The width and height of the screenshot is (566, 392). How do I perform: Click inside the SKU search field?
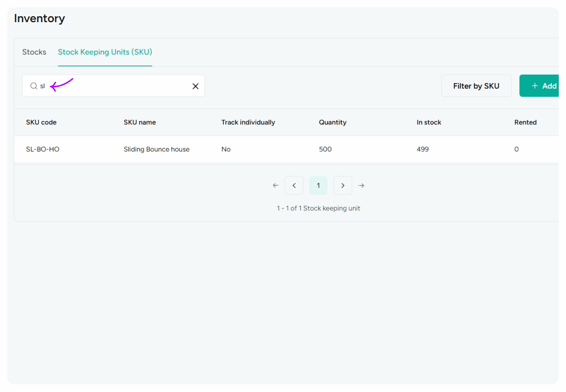tap(113, 85)
